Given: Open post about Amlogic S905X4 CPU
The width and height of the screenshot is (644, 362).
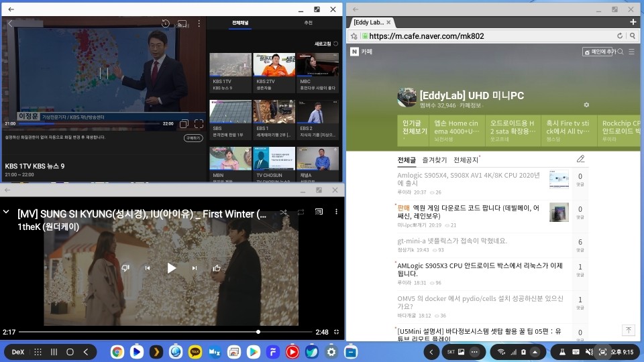Looking at the screenshot, I should click(468, 179).
